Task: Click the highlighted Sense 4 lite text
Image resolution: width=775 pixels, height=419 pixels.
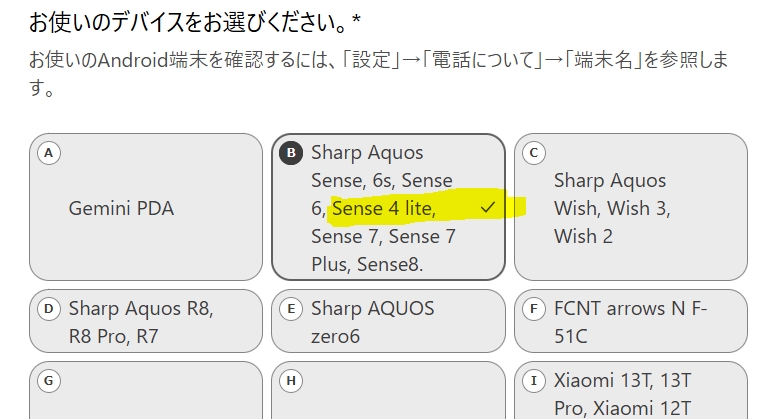Action: [383, 209]
